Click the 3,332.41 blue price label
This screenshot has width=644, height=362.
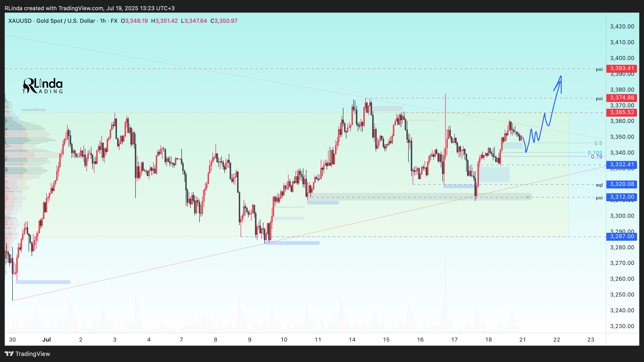coord(622,165)
